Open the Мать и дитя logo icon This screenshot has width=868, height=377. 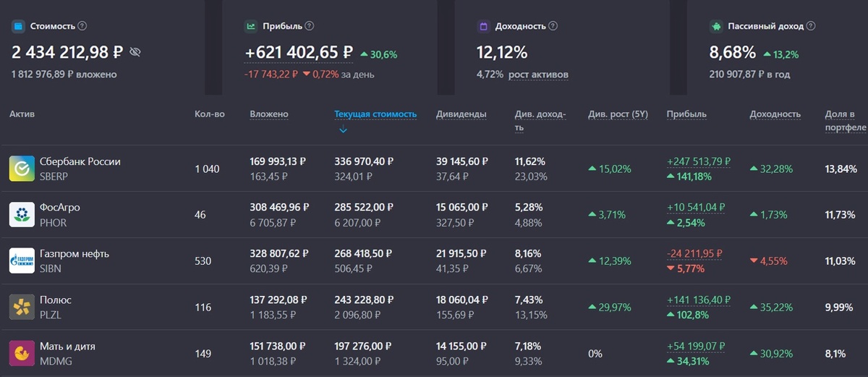coord(22,354)
